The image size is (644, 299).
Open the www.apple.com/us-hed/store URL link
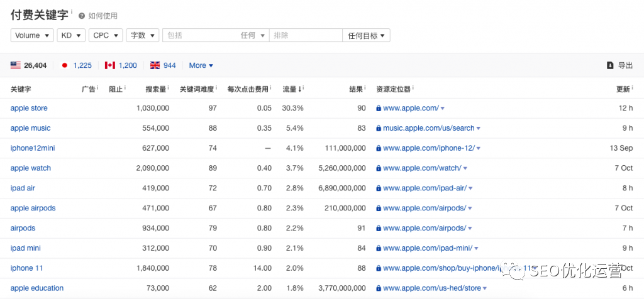click(x=431, y=288)
